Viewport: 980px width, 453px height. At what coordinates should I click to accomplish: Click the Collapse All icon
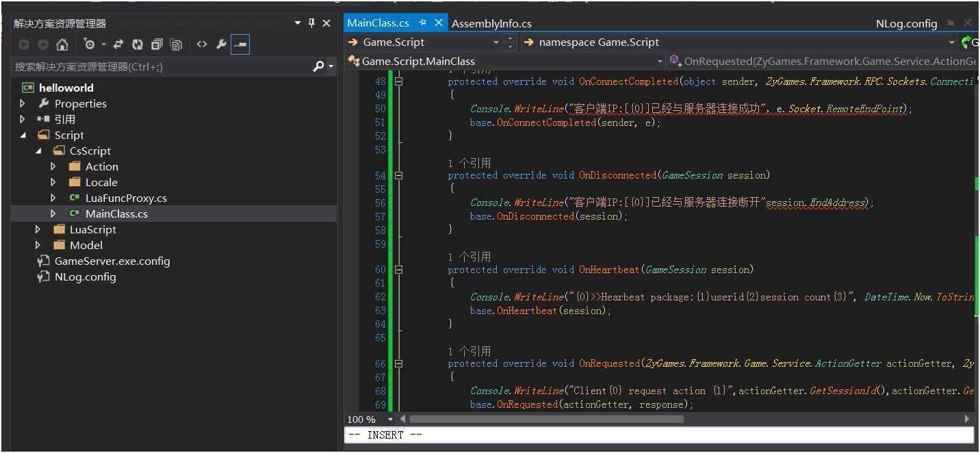click(157, 44)
